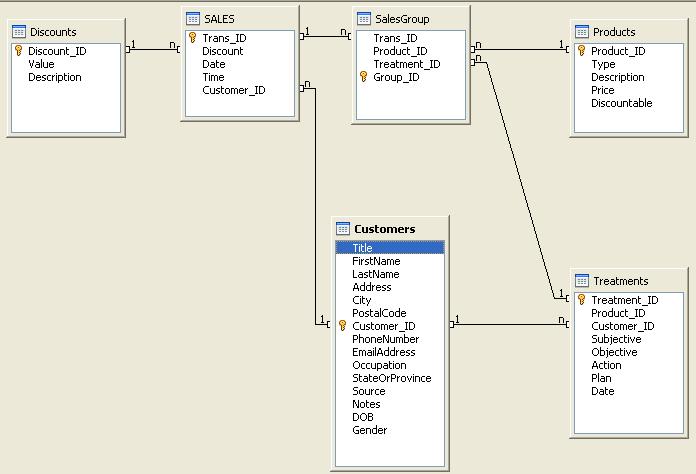This screenshot has height=474, width=696.
Task: Select the SALES table title
Action: pos(219,19)
